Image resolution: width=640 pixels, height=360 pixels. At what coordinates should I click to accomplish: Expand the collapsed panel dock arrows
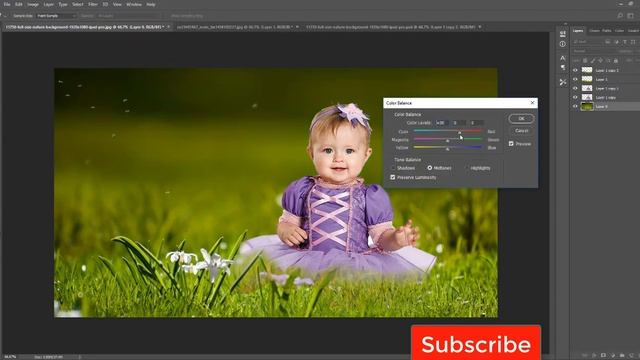tap(565, 24)
